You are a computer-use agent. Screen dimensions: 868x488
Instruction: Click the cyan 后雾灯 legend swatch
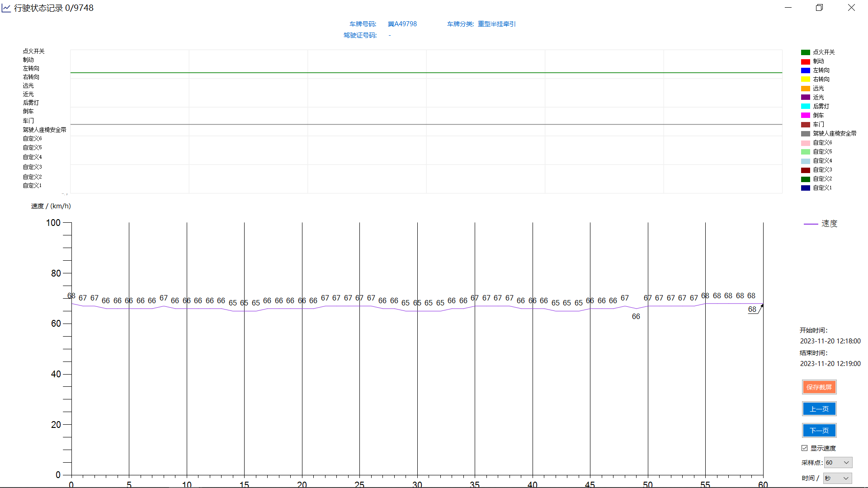[806, 107]
